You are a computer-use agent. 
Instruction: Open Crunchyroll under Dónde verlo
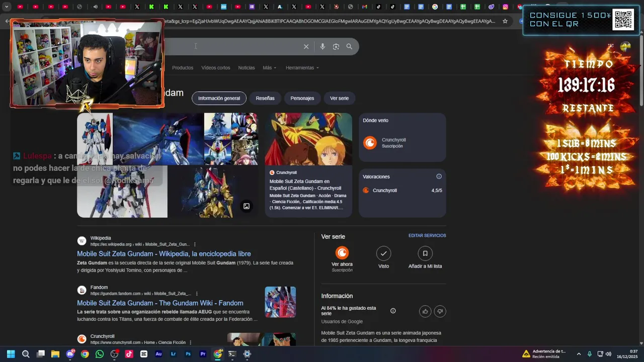tap(402, 143)
